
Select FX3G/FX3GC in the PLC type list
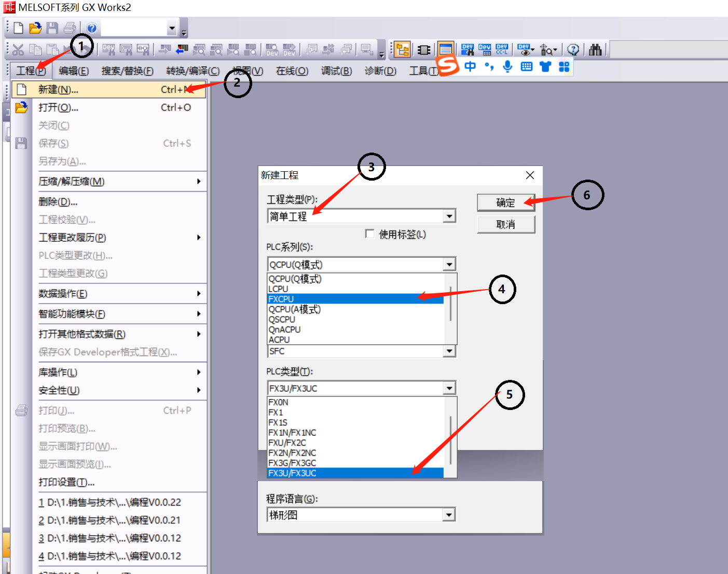(355, 463)
